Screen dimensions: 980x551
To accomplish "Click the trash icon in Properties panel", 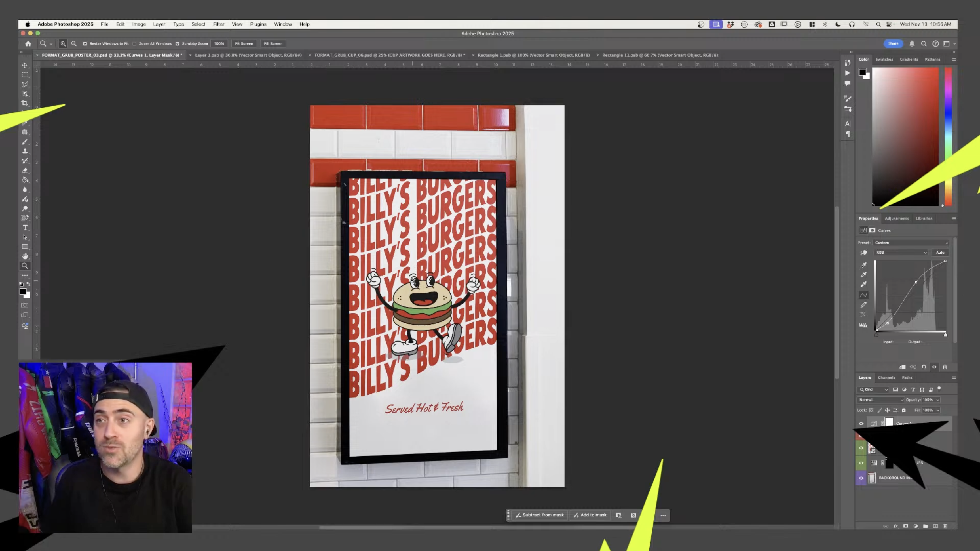I will 945,367.
